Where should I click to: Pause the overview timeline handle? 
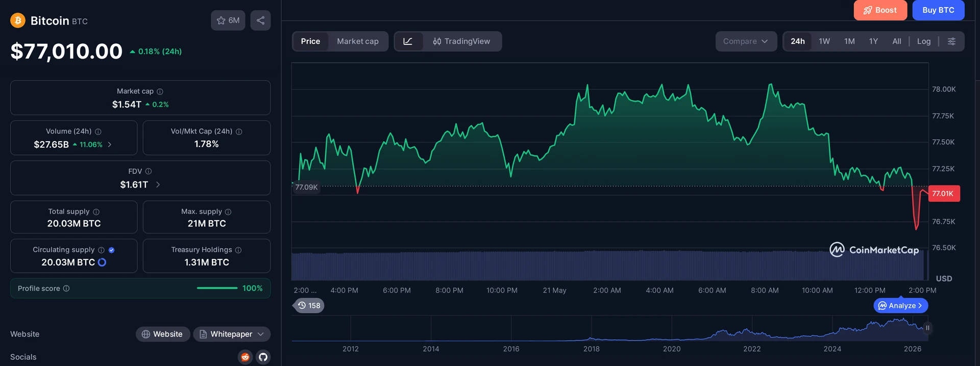point(927,328)
